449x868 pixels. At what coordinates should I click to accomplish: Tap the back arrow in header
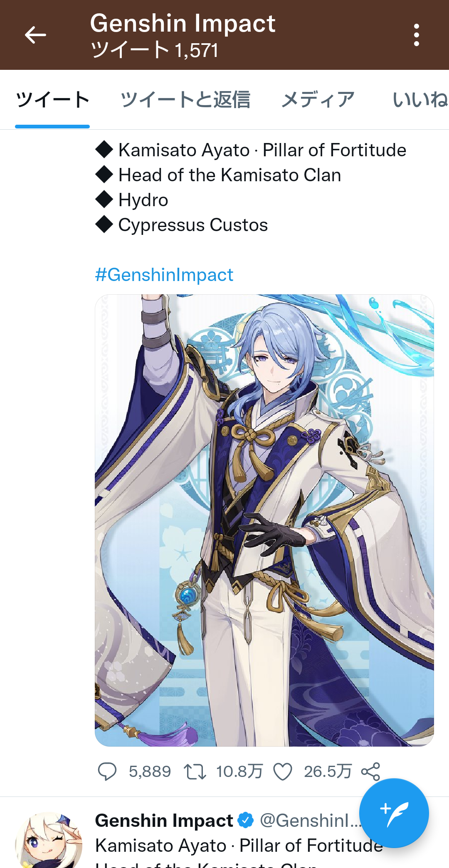tap(35, 35)
